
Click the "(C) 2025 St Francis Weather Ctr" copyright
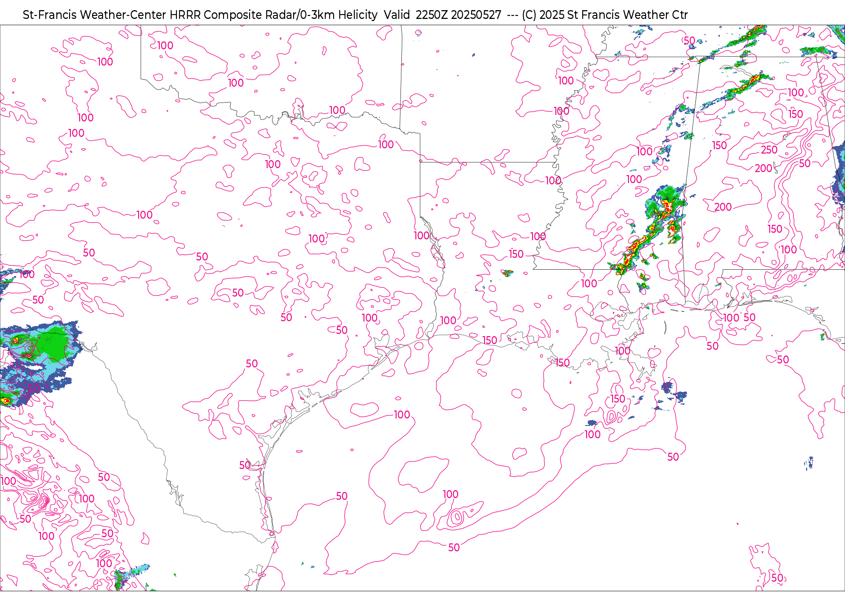point(605,15)
